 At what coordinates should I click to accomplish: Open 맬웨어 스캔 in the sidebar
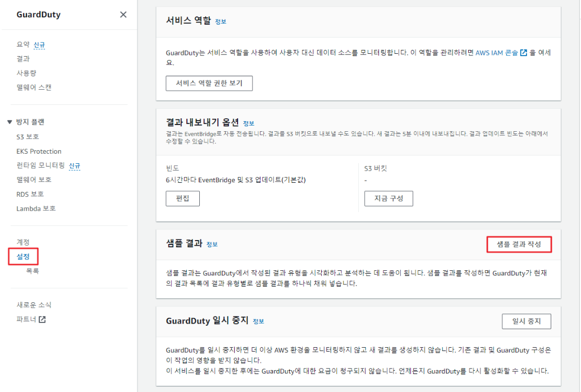[34, 87]
